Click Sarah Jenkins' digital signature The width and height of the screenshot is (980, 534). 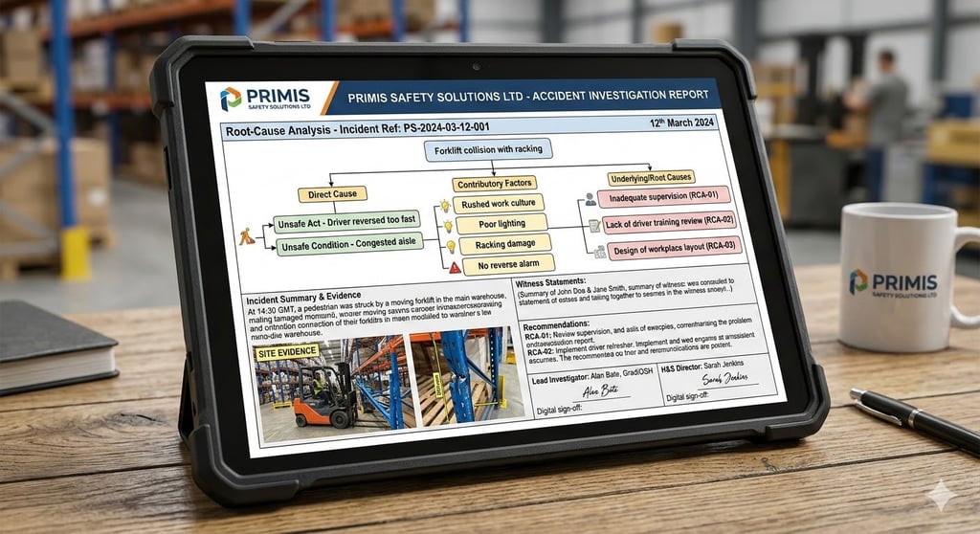click(x=725, y=380)
